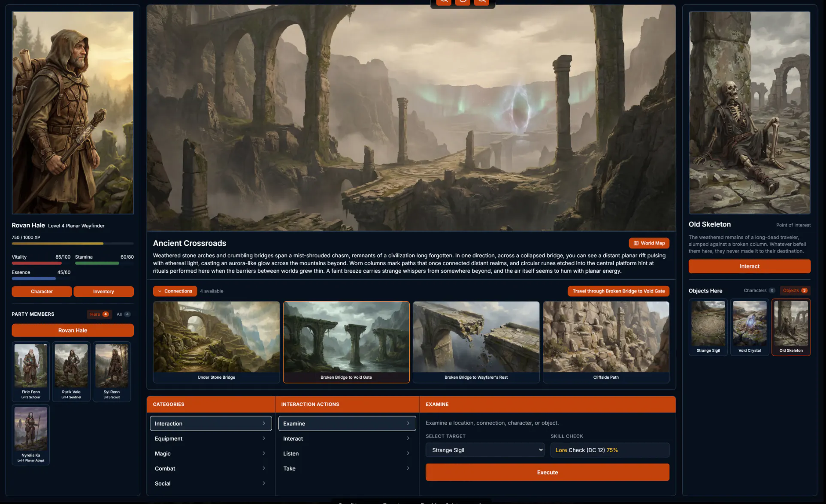Select the Void Crystal object
The width and height of the screenshot is (826, 504).
(x=749, y=327)
